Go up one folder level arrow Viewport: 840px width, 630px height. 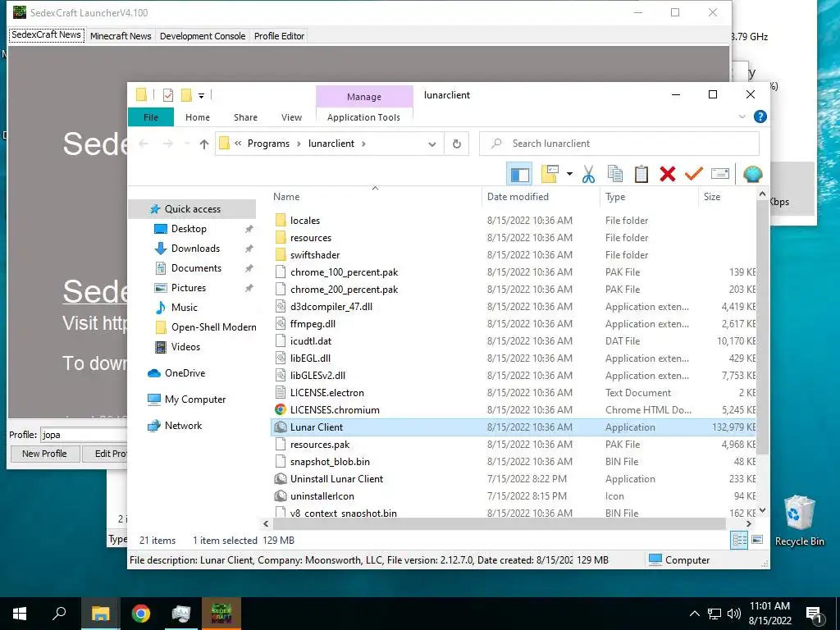point(203,144)
